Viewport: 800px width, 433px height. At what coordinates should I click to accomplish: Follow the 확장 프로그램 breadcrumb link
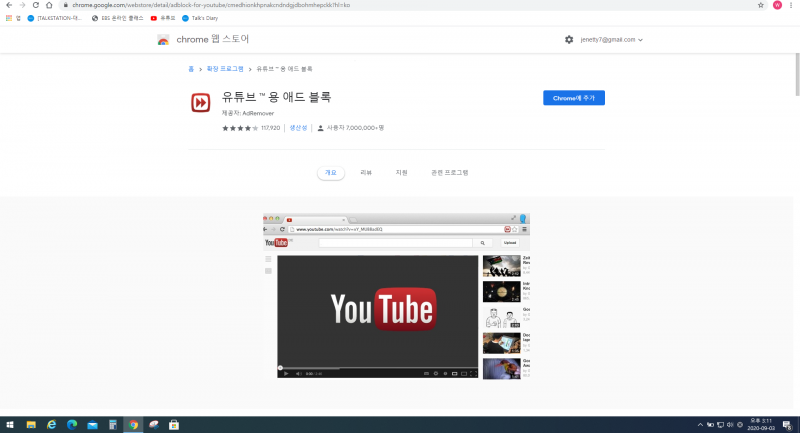[225, 69]
